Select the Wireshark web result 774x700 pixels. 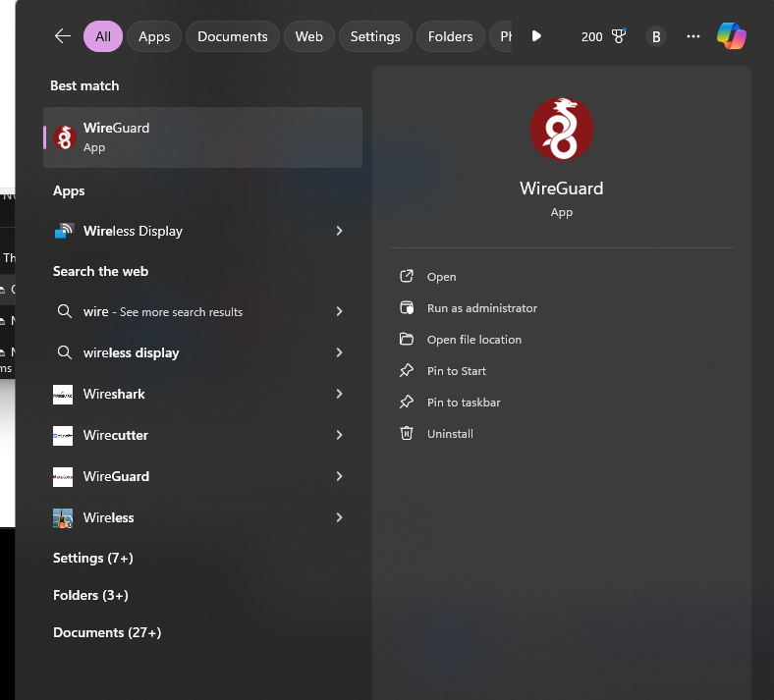tap(114, 394)
